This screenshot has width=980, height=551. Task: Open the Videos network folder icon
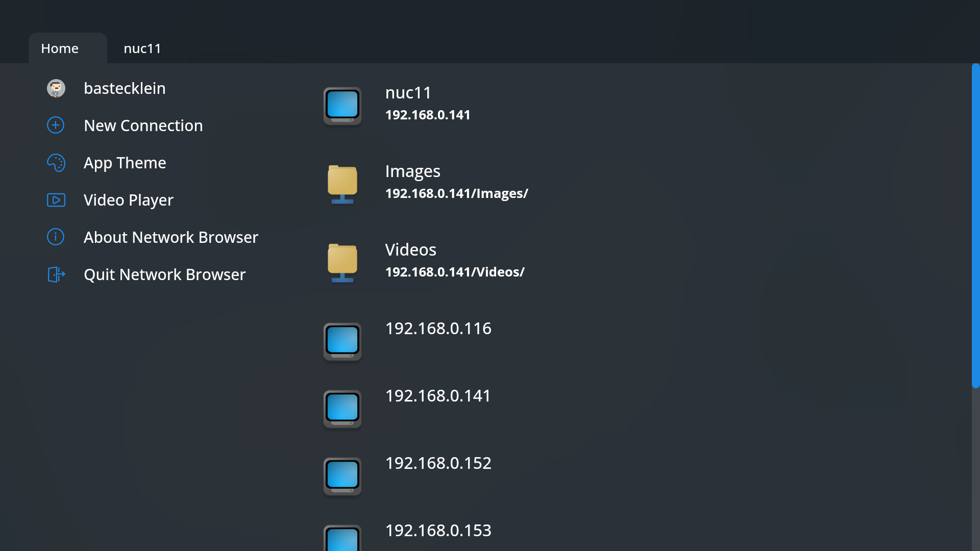point(342,263)
